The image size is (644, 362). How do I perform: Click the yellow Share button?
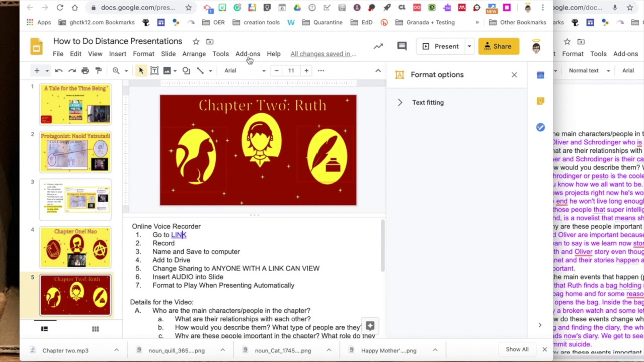point(498,46)
